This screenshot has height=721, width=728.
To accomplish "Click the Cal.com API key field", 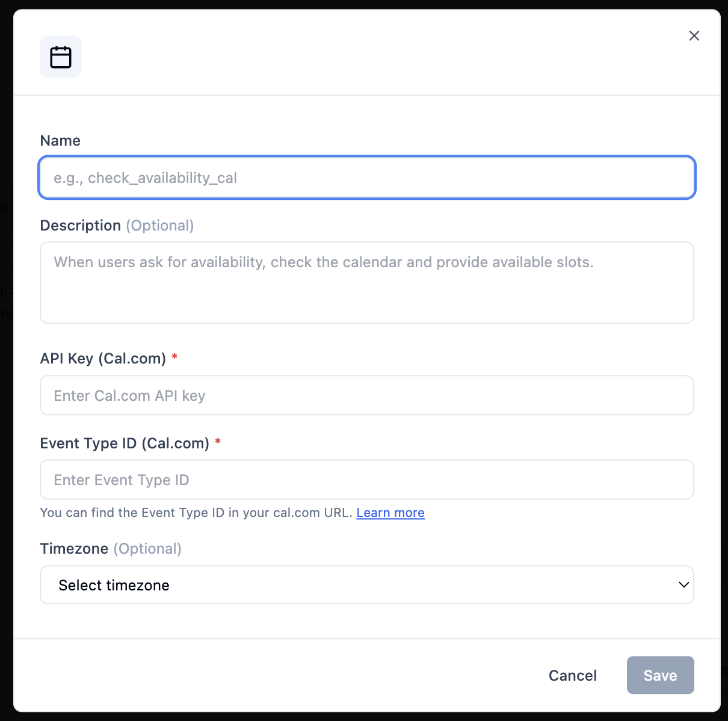I will pyautogui.click(x=367, y=395).
